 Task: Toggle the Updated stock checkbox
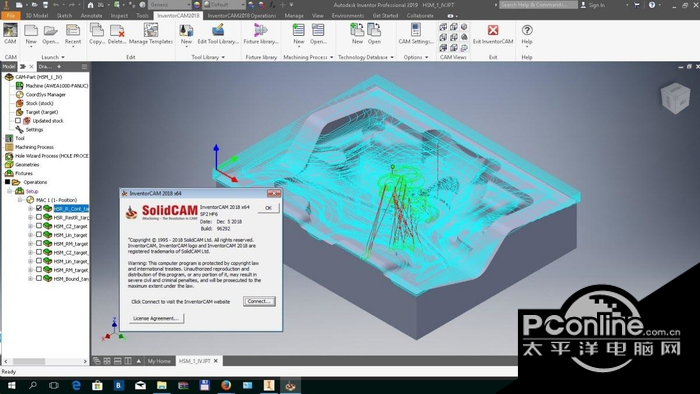(18, 120)
